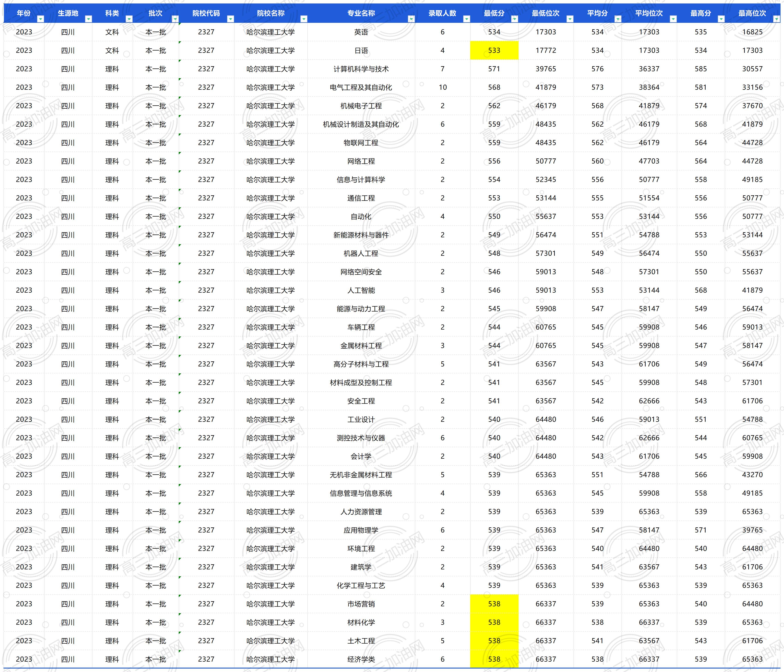The width and height of the screenshot is (784, 672).
Task: Open the 科类 column filter dropdown
Action: click(x=129, y=19)
